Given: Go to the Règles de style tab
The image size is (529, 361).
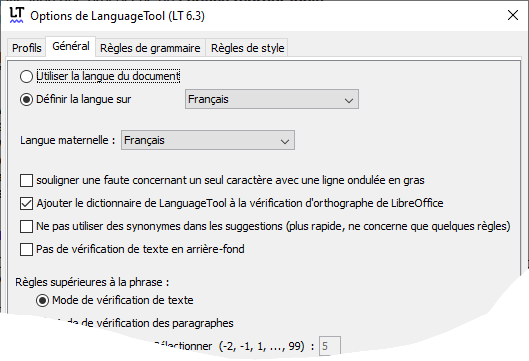Looking at the screenshot, I should click(247, 48).
